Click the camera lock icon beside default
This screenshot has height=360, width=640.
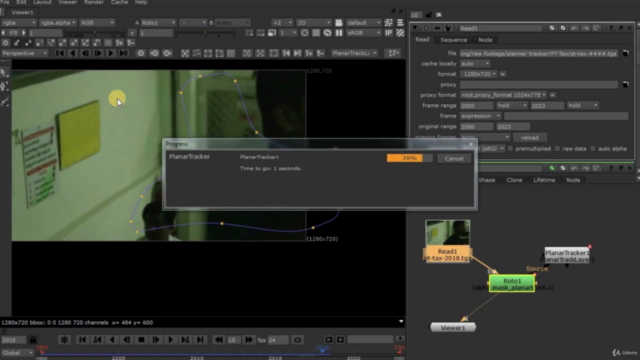point(339,23)
